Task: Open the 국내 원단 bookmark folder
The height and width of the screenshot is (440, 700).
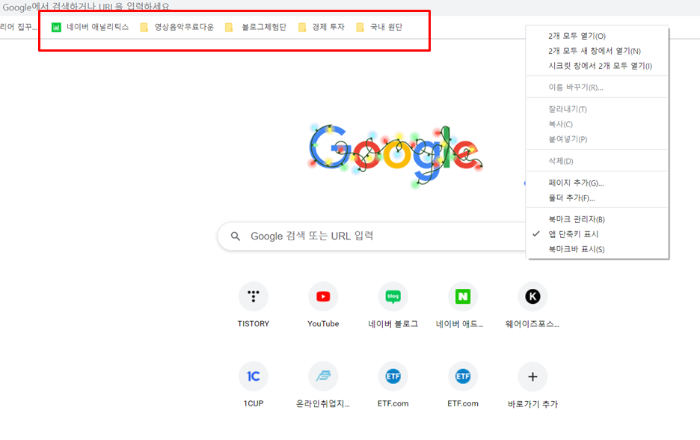Action: point(379,28)
